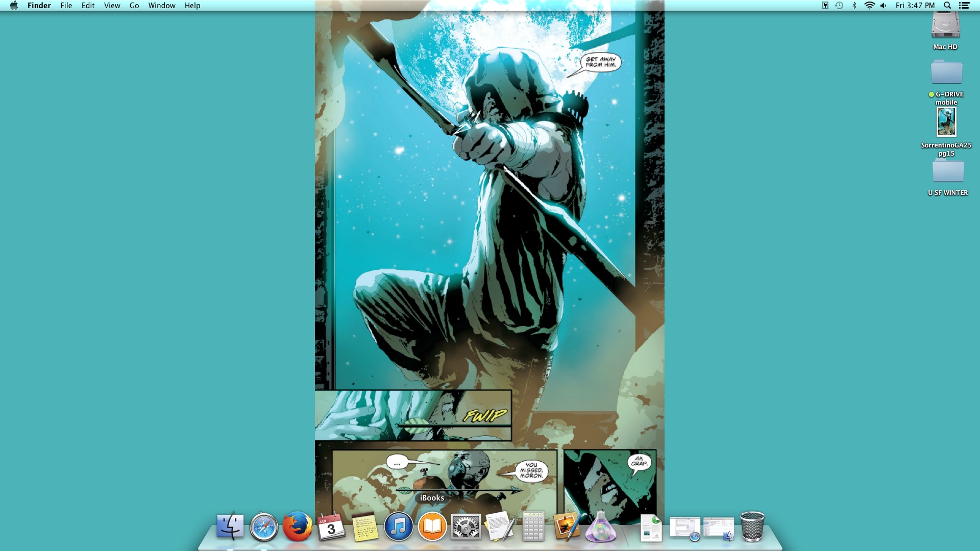
Task: Launch Safari from the Dock
Action: 264,527
